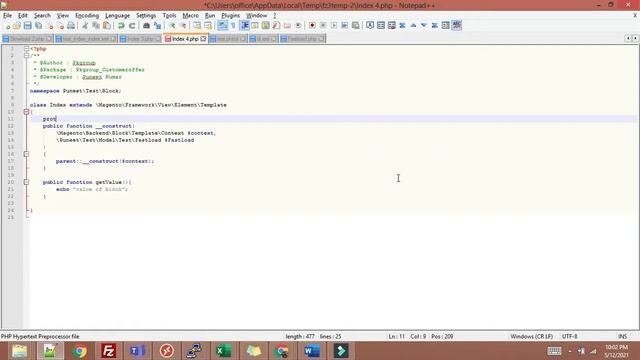
Task: Open the Encoding menu
Action: [87, 16]
